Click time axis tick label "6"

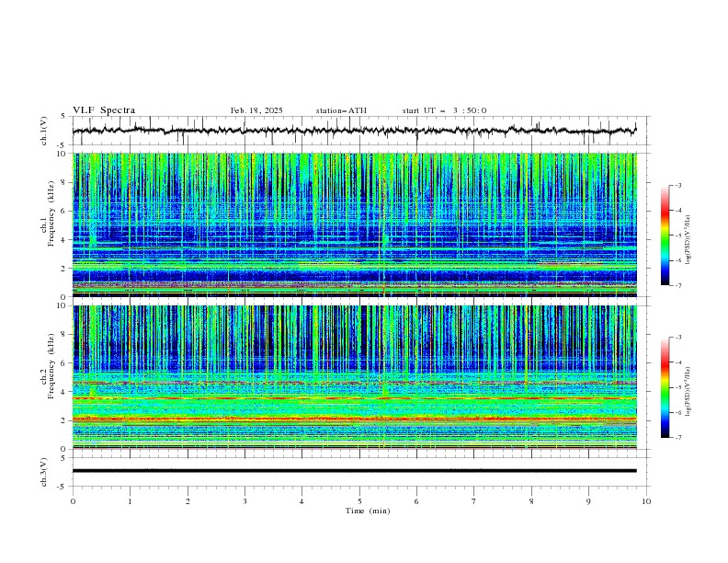[x=416, y=501]
